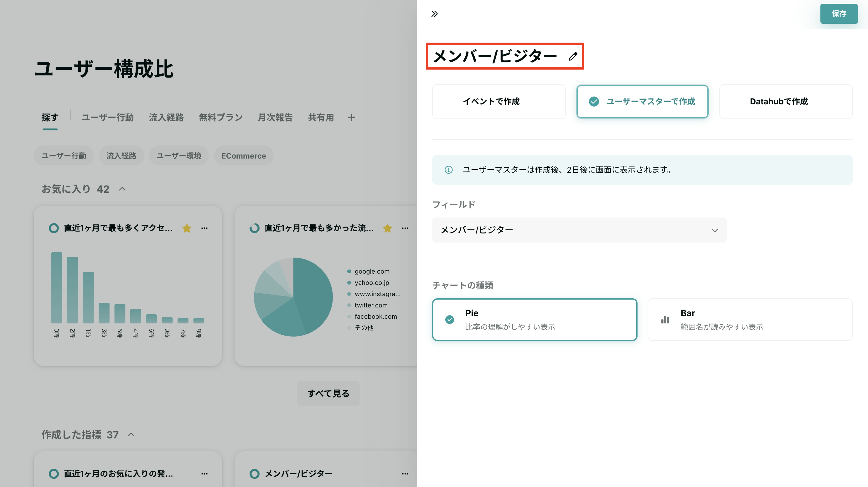
Task: Open the フィールド dropdown showing メンバー/ビジター
Action: 579,230
